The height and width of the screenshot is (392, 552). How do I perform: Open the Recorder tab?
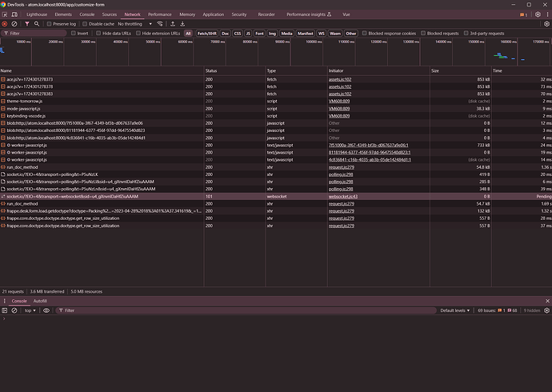pyautogui.click(x=266, y=14)
